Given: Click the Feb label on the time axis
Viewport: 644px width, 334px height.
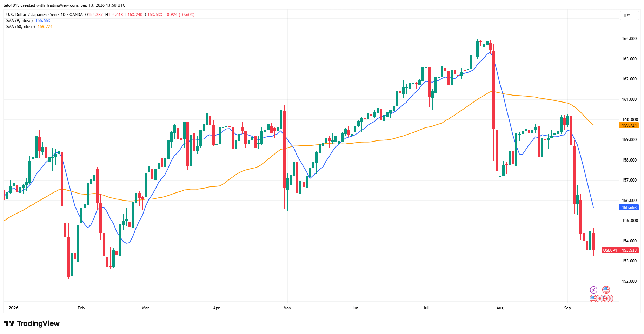Looking at the screenshot, I should tap(81, 308).
